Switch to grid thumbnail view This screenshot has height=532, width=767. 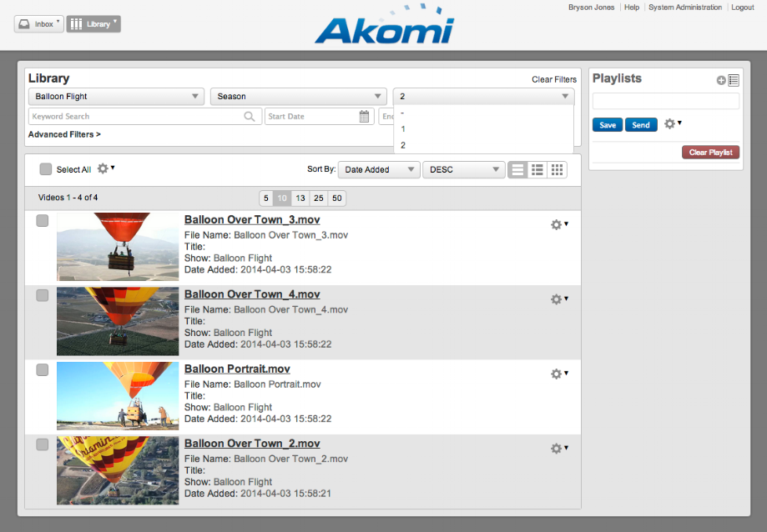(x=557, y=169)
